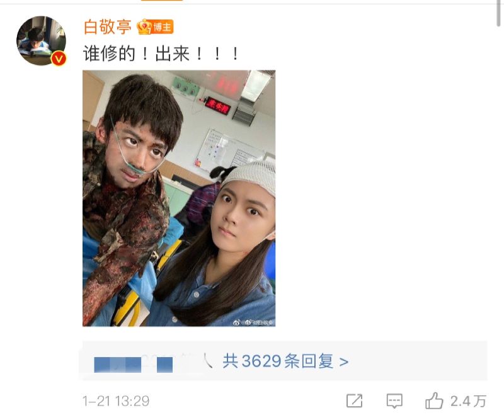Open the blurred replier username
This screenshot has width=504, height=420.
pyautogui.click(x=134, y=365)
